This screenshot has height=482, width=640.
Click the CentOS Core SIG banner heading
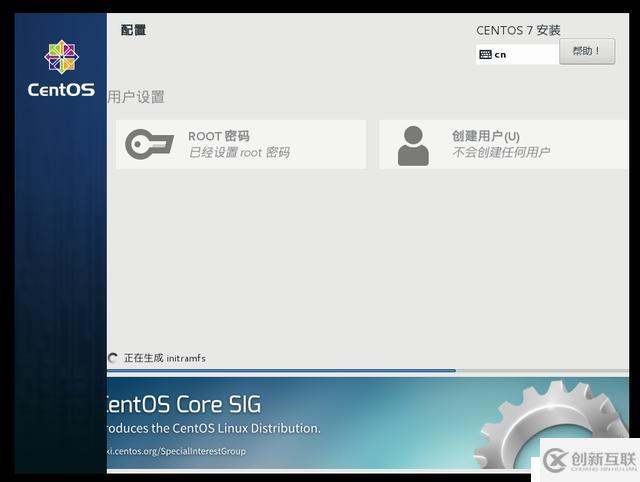pyautogui.click(x=184, y=404)
